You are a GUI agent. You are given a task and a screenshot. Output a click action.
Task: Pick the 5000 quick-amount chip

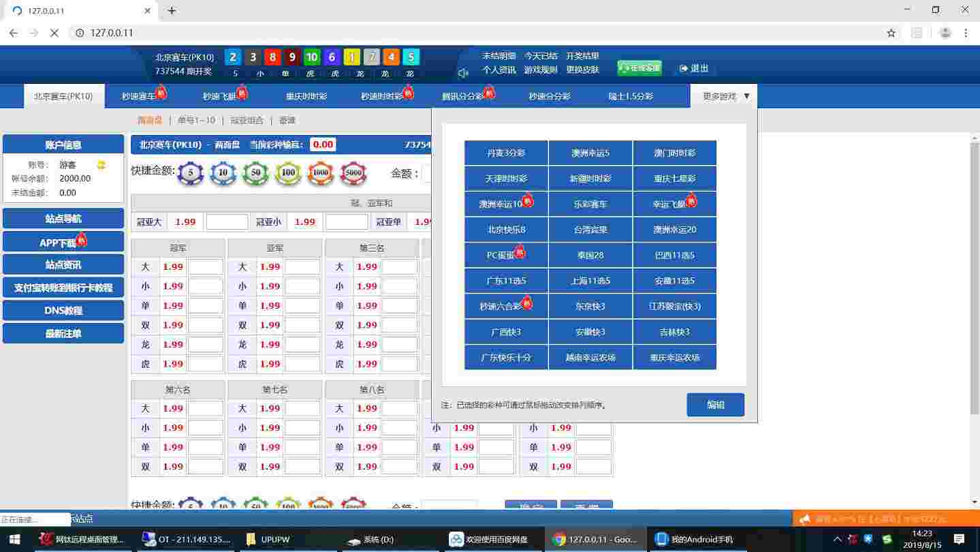coord(353,174)
